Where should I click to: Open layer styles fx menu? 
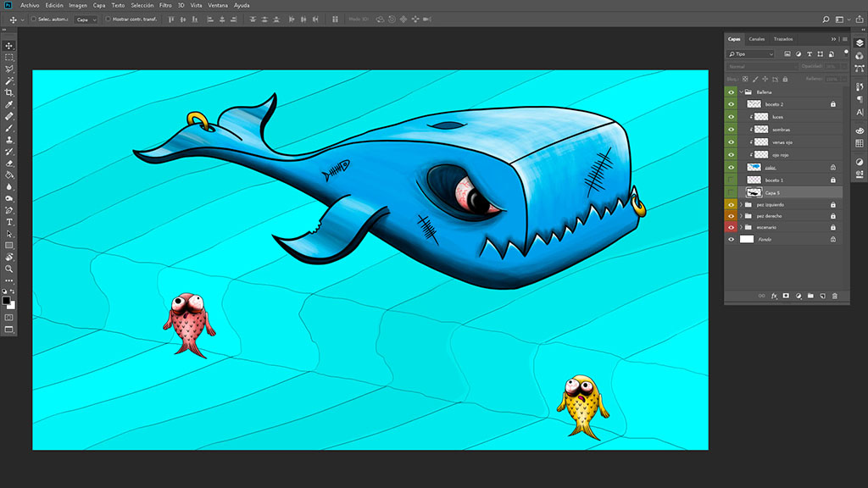tap(774, 296)
